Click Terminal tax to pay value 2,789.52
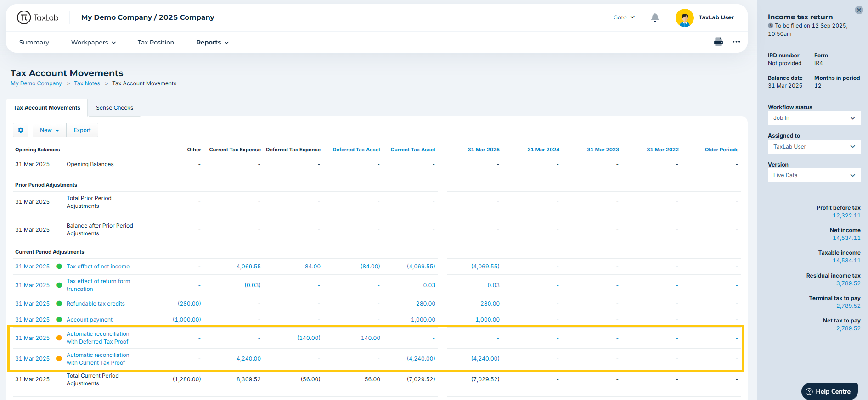This screenshot has width=868, height=400. (848, 306)
